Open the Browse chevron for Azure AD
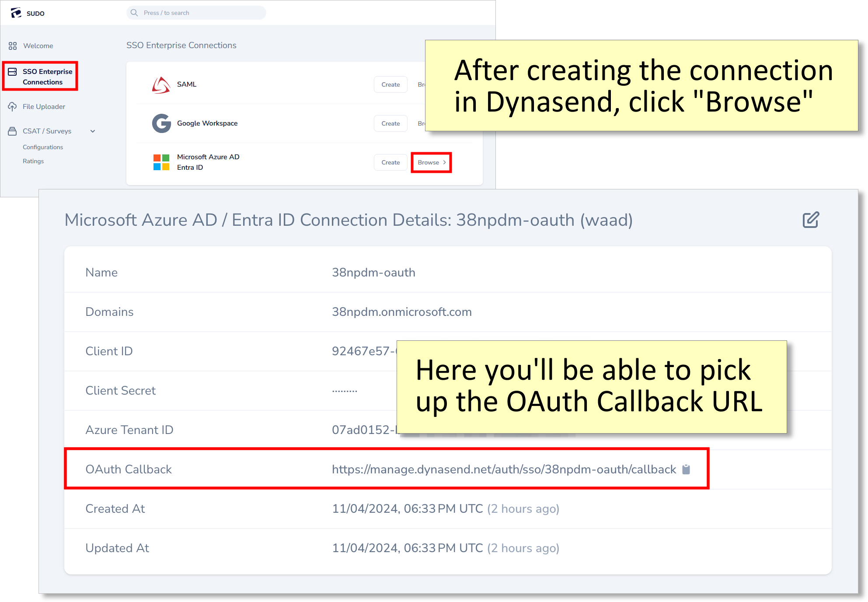The width and height of the screenshot is (868, 602). point(445,162)
